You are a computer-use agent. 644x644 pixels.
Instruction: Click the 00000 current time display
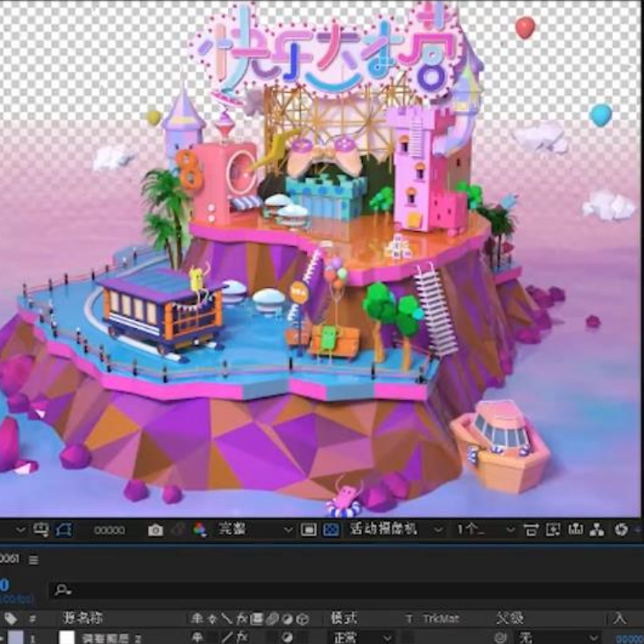[x=109, y=530]
